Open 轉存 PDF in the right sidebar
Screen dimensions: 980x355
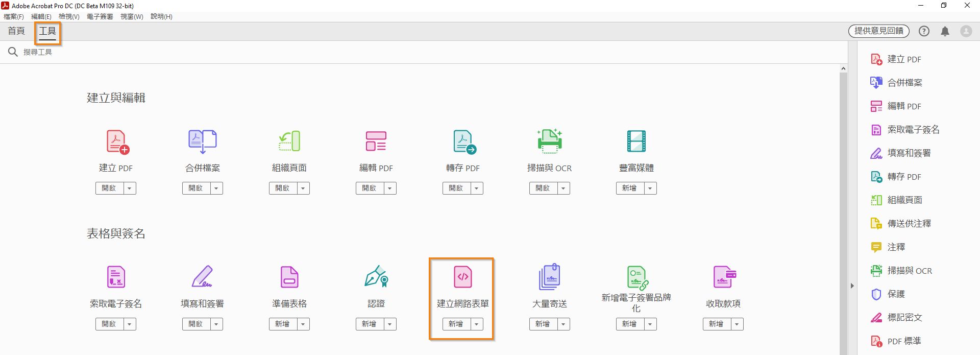896,177
